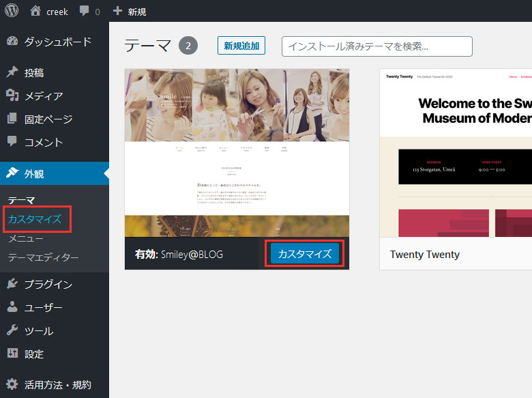Click the plus icon for 新規
Viewport: 532px width, 398px height.
[x=117, y=12]
